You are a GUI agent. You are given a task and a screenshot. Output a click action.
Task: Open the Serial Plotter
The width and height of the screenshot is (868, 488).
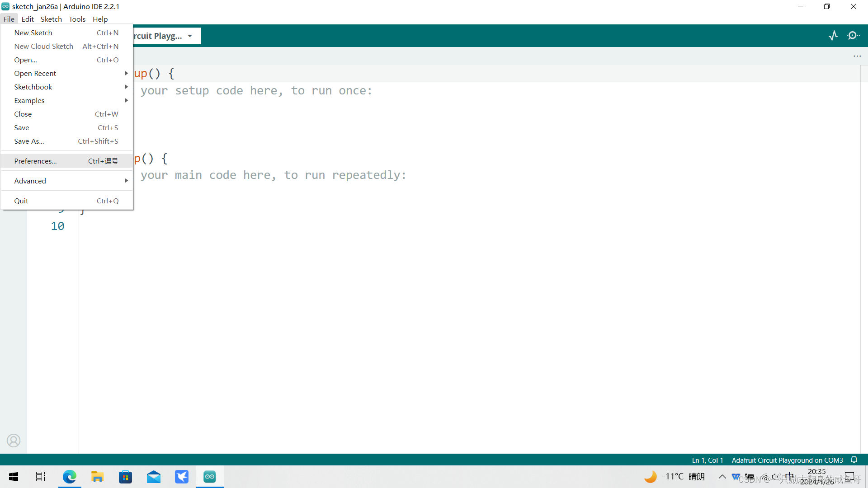pos(833,35)
